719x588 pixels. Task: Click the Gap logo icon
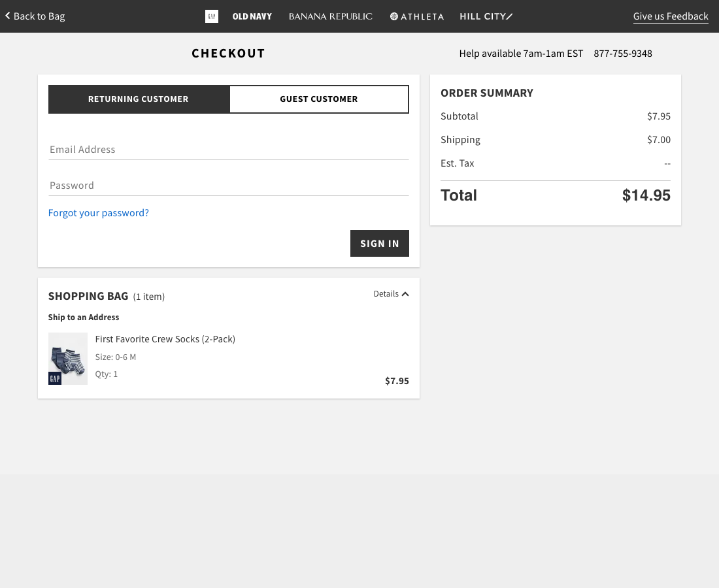(x=212, y=16)
